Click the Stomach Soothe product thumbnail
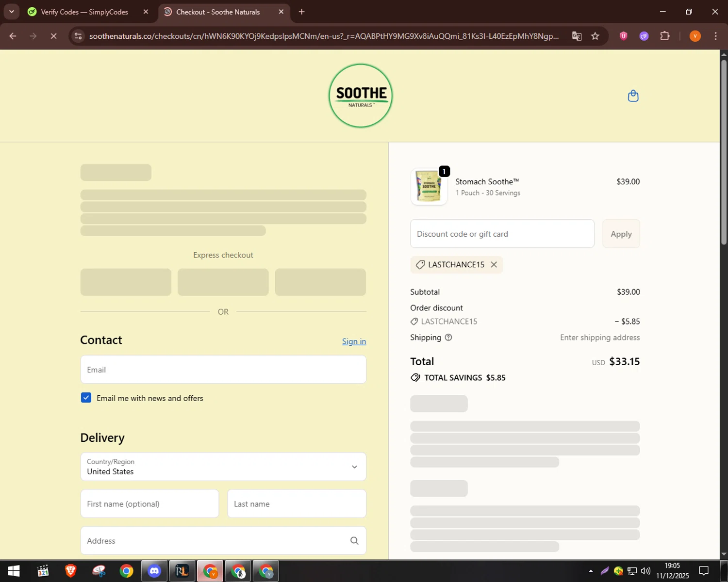 429,187
